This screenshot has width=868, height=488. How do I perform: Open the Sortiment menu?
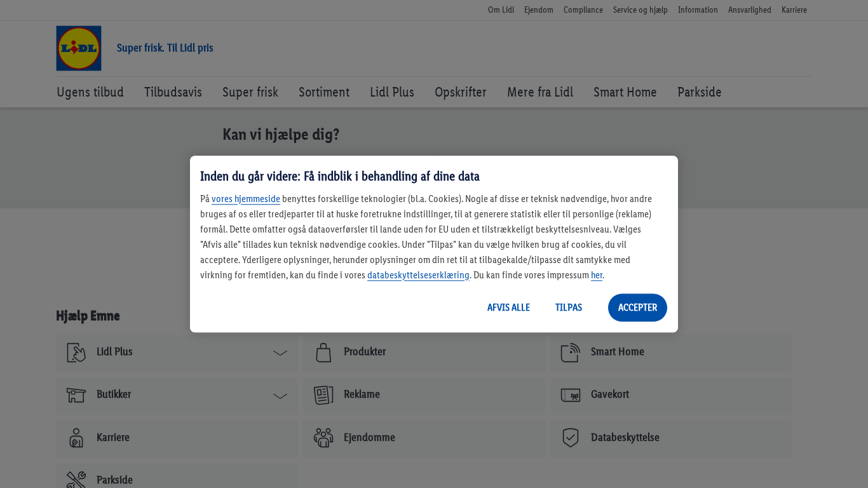[x=324, y=93]
